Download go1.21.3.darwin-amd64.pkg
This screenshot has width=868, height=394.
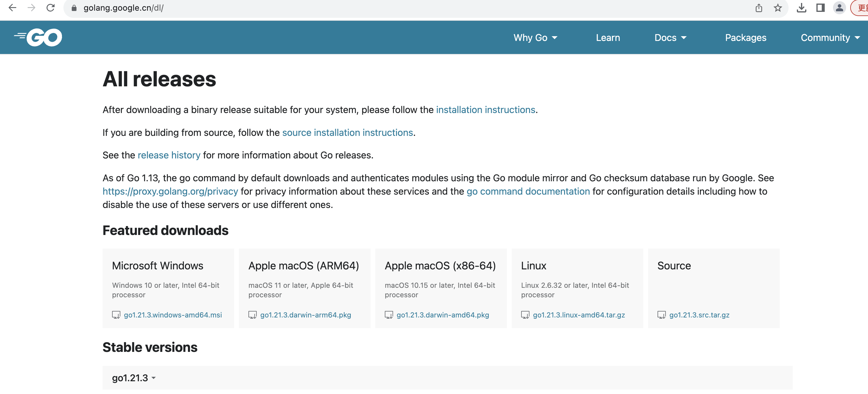point(443,315)
